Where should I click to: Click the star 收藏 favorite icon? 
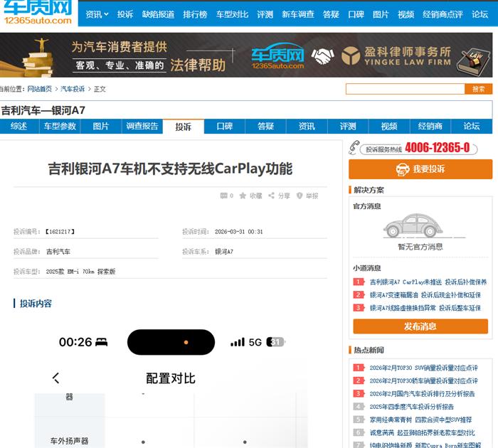[243, 196]
